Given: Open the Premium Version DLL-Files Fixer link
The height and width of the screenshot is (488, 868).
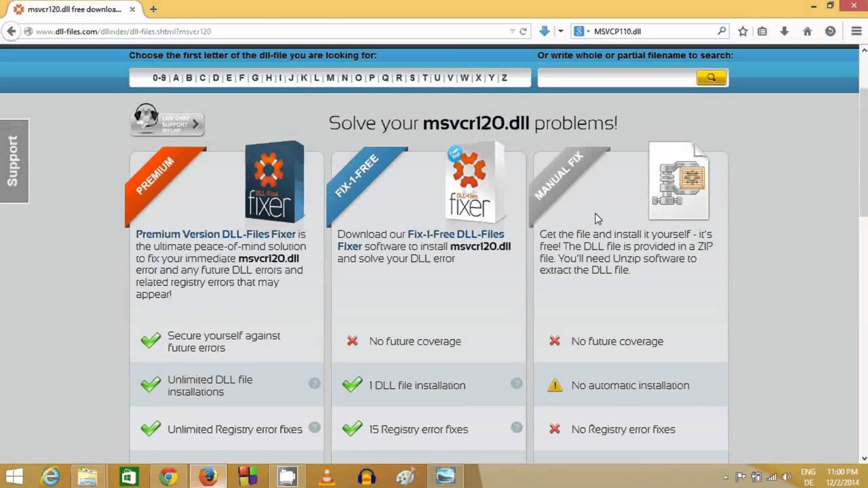Looking at the screenshot, I should coord(216,235).
